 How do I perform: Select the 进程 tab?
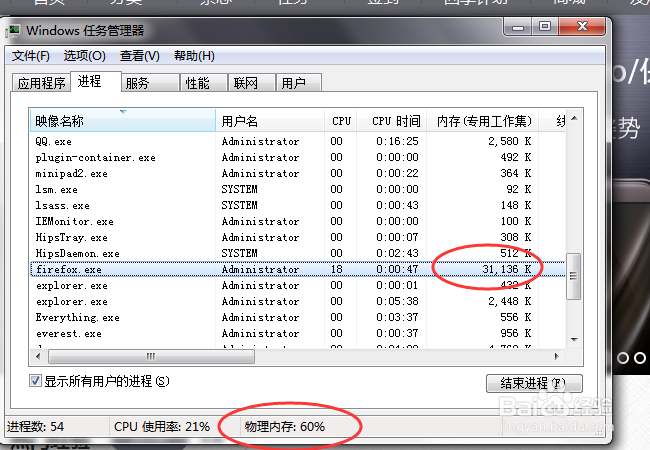[95, 81]
